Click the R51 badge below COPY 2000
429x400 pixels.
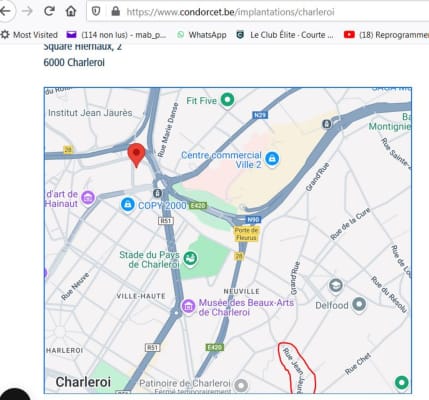166,221
